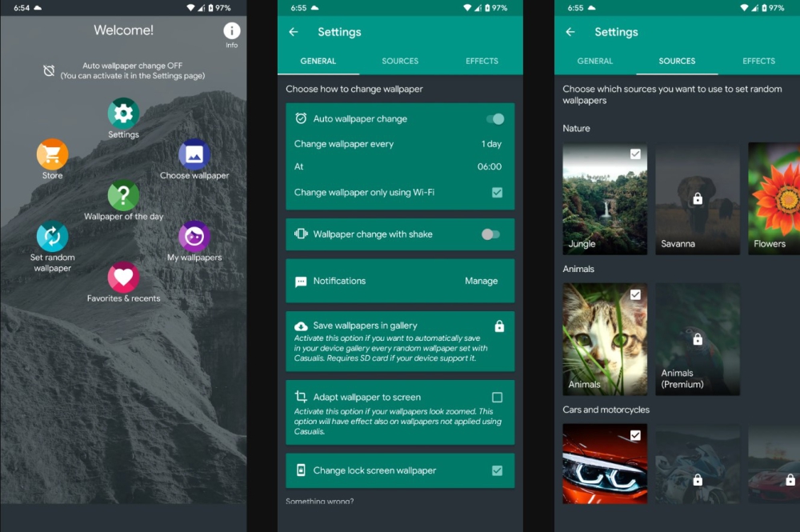
Task: Tap the locked Savanna source thumbnail
Action: pyautogui.click(x=698, y=199)
